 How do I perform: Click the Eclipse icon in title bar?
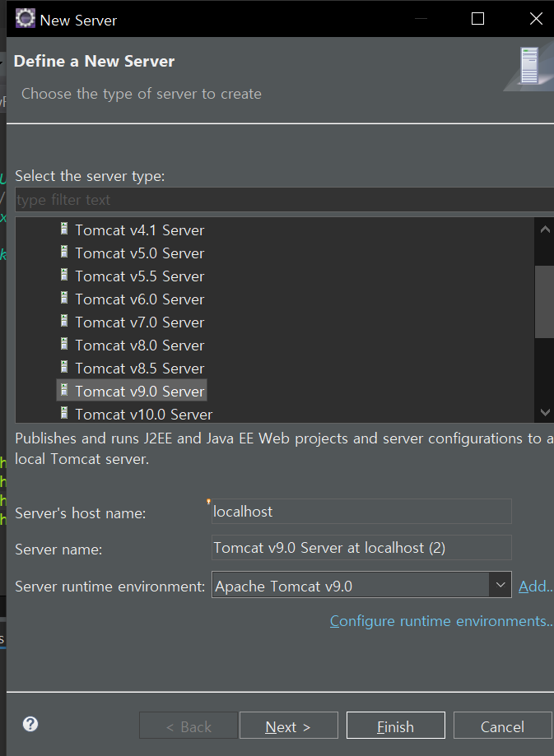pyautogui.click(x=25, y=18)
